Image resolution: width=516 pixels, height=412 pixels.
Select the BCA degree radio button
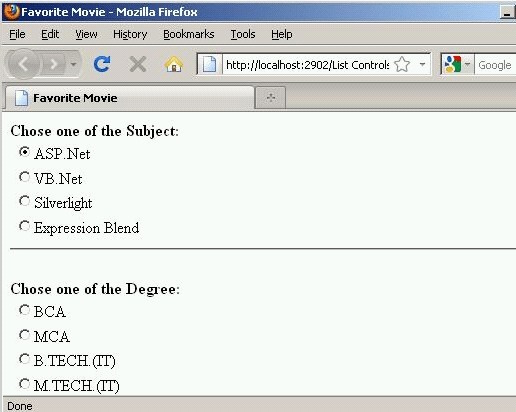pos(24,310)
